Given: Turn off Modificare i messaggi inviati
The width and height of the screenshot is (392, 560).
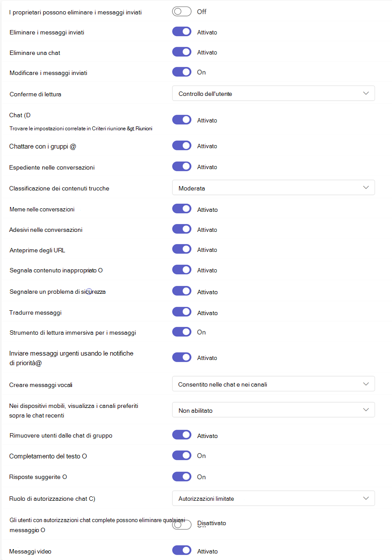Looking at the screenshot, I should pyautogui.click(x=182, y=72).
